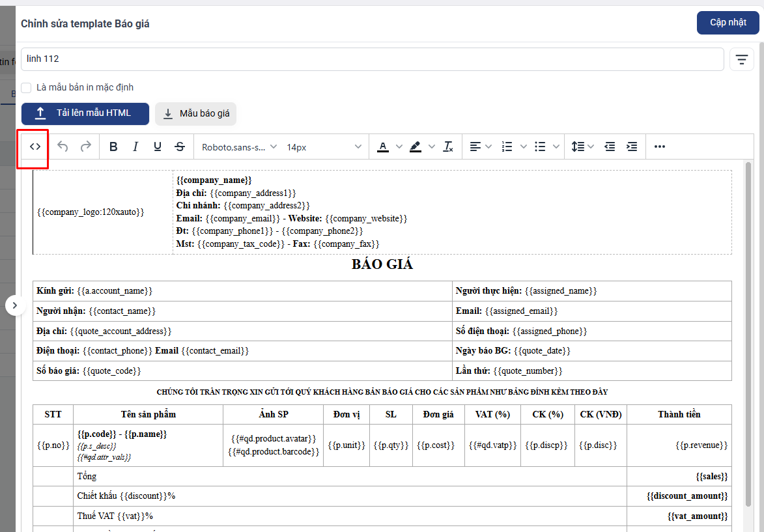The height and width of the screenshot is (532, 764).
Task: Click Tải lên mẫu HTML button
Action: tap(85, 113)
